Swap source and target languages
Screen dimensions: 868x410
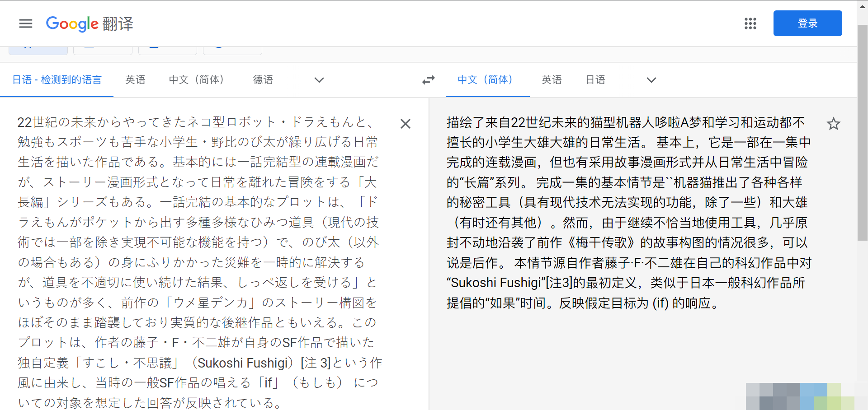(428, 80)
